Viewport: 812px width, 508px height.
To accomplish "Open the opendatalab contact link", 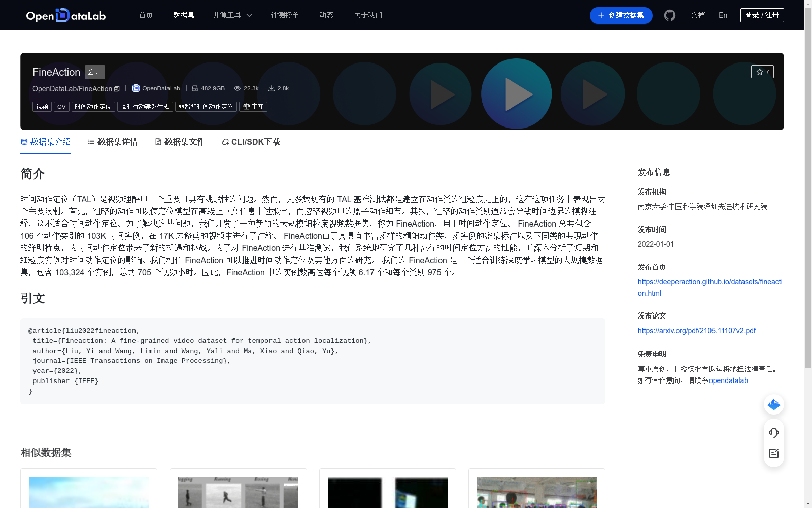I will tap(728, 380).
